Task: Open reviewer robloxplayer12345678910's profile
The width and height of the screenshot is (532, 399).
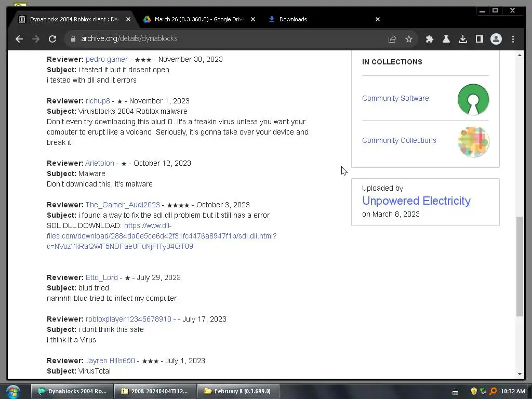Action: click(128, 320)
